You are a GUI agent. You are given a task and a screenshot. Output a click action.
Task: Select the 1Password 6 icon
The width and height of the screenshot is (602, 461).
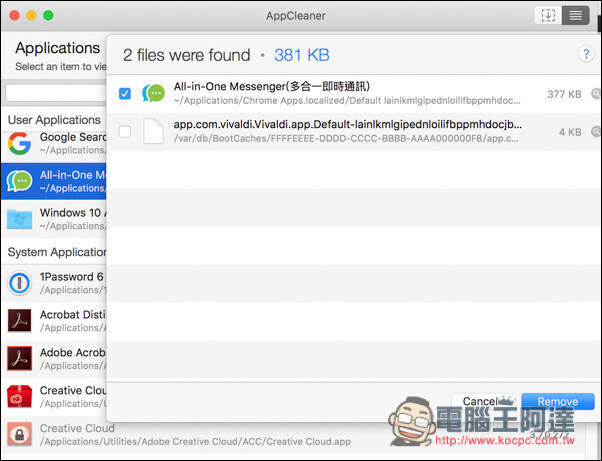click(x=19, y=283)
